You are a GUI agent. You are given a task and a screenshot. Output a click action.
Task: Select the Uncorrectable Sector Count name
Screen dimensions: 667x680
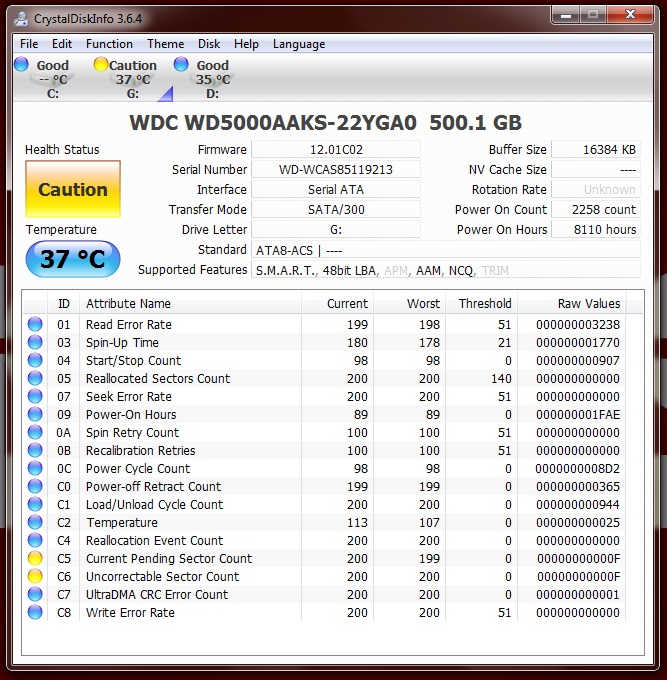point(162,576)
